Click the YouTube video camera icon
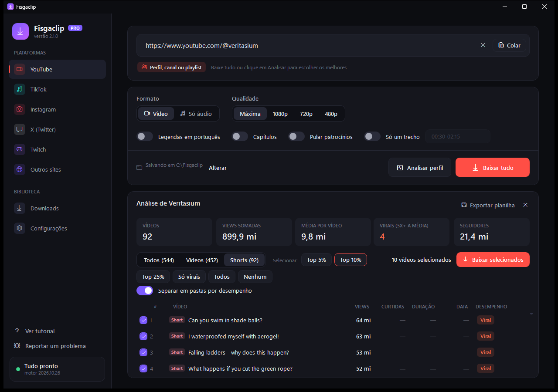 point(20,69)
